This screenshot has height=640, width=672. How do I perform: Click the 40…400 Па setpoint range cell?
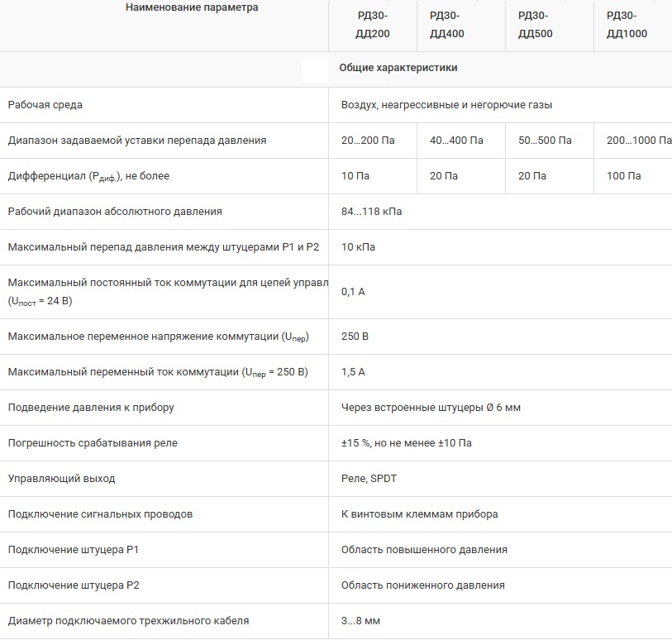(x=456, y=141)
